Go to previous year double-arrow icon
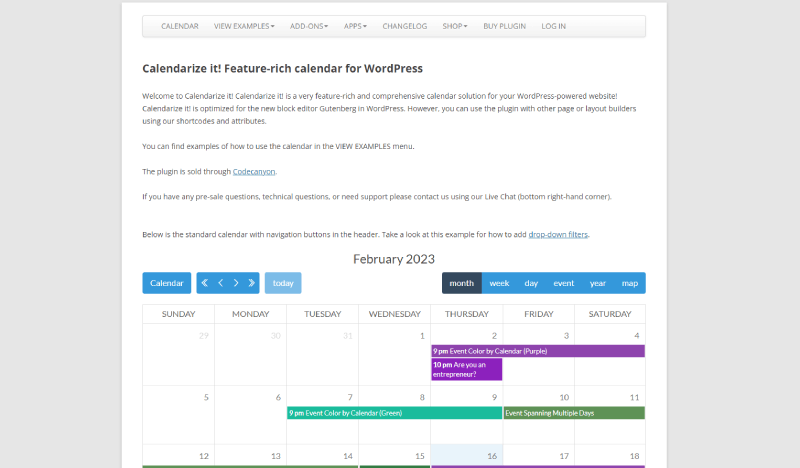 pyautogui.click(x=205, y=283)
